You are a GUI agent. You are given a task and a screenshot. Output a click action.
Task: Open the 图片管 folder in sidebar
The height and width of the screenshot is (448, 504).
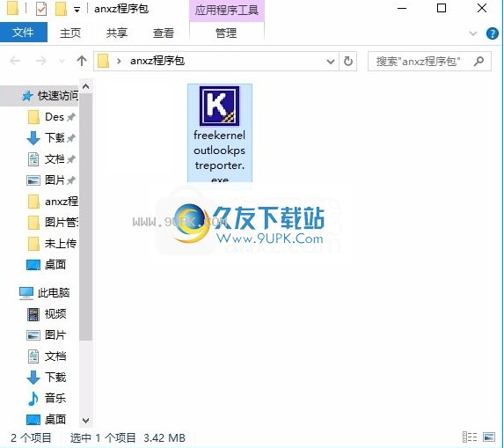53,222
